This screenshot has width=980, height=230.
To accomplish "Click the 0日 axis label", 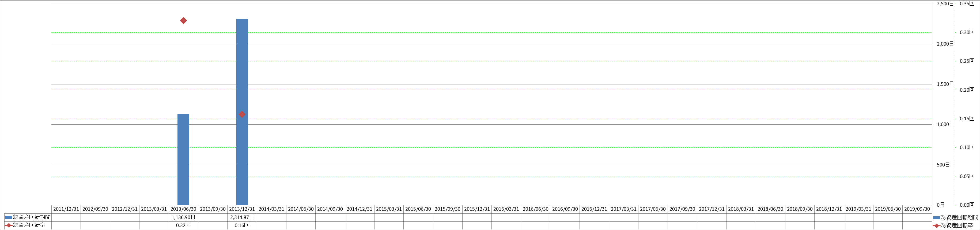I will click(940, 205).
